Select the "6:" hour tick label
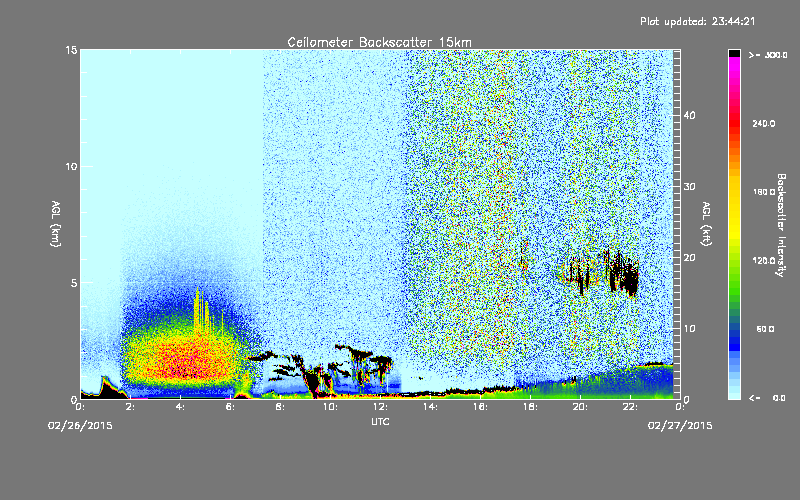The image size is (800, 500). 231,407
